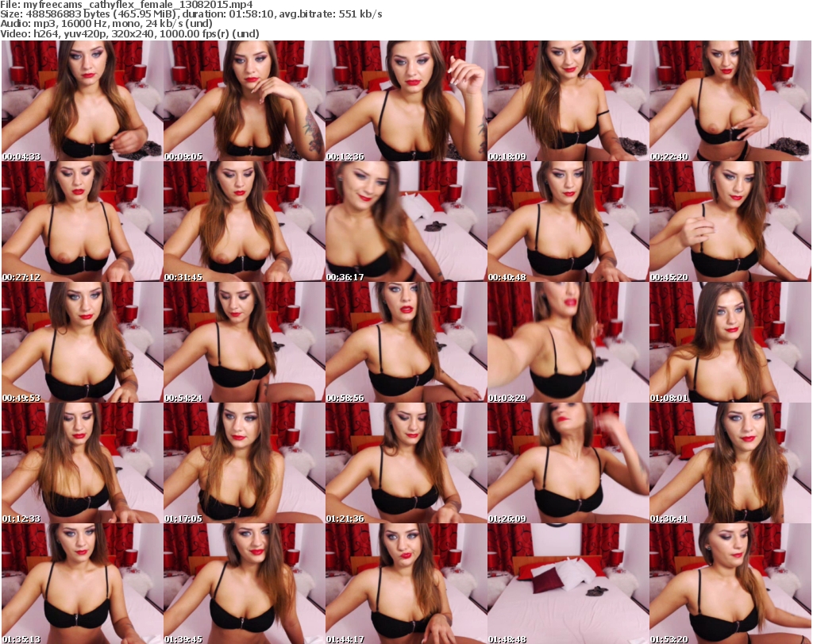Screen dimensions: 813x644
Task: Open the frame stamped 01:12:33
Action: 83,463
